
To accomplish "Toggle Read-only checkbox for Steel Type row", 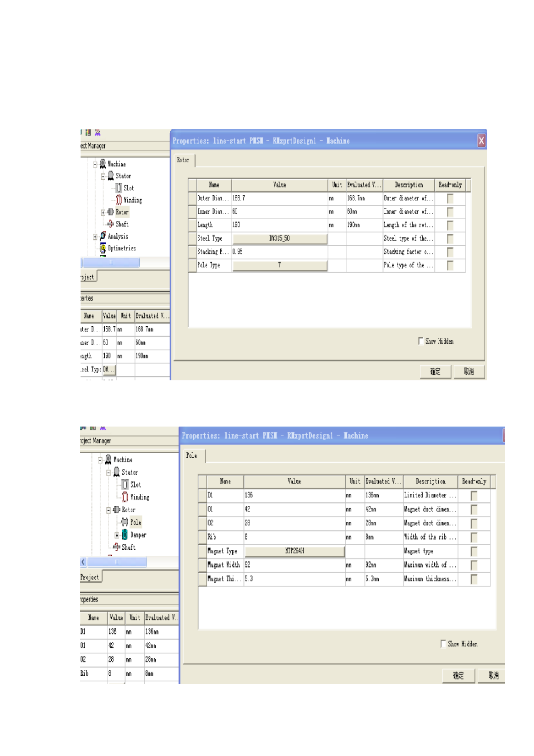I will (x=450, y=239).
